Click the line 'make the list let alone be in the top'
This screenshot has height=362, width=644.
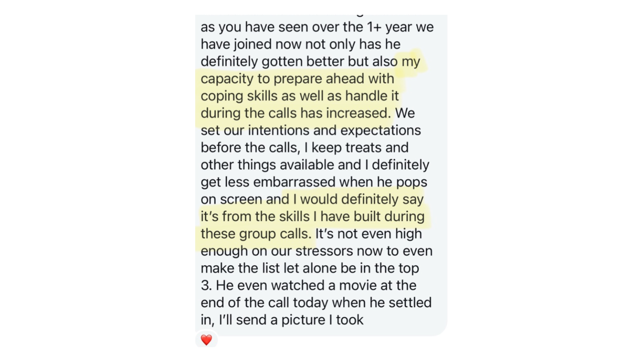click(310, 268)
